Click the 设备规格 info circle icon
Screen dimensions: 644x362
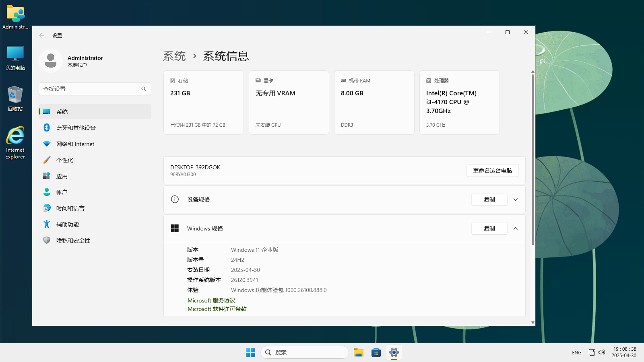(x=175, y=199)
